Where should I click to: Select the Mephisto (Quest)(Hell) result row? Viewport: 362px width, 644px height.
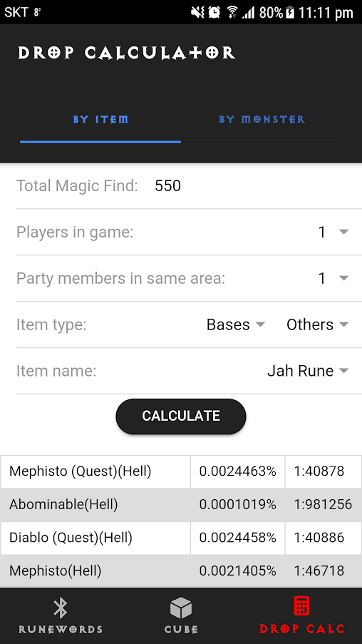point(181,471)
